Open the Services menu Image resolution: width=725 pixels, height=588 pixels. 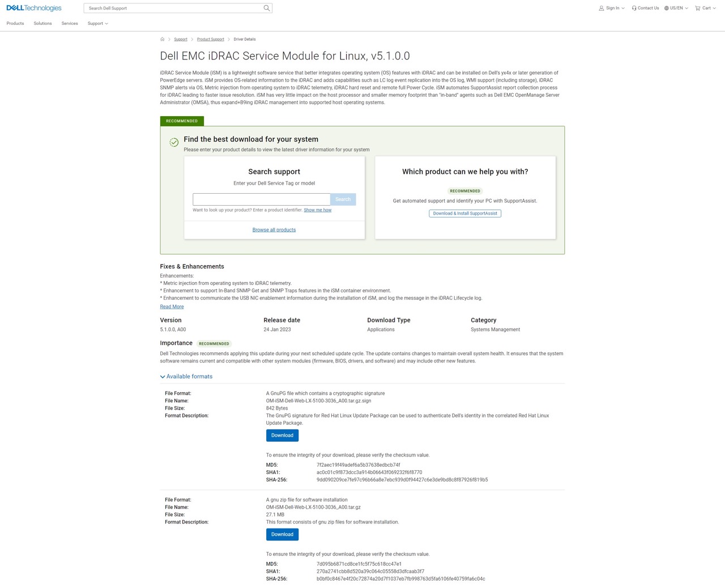point(70,23)
